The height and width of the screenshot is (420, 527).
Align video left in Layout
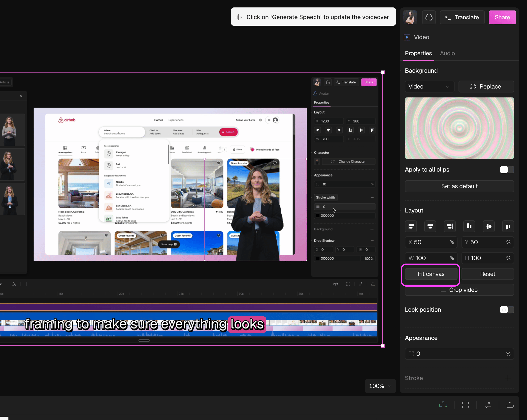point(411,226)
